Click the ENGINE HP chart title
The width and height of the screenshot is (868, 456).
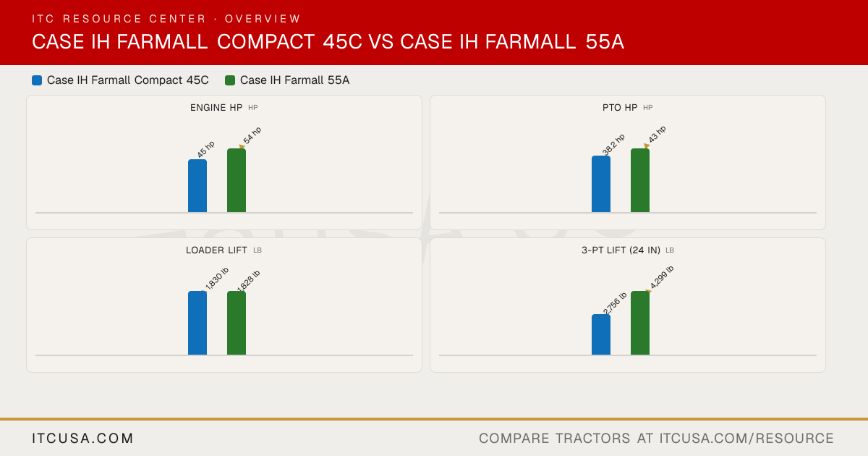[216, 107]
